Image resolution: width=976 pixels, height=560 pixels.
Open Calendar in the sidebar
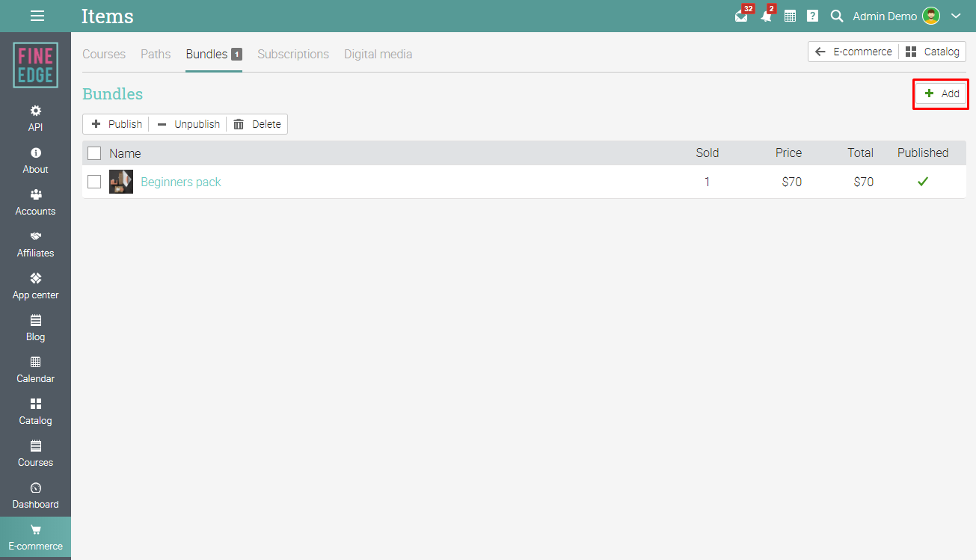pyautogui.click(x=35, y=369)
